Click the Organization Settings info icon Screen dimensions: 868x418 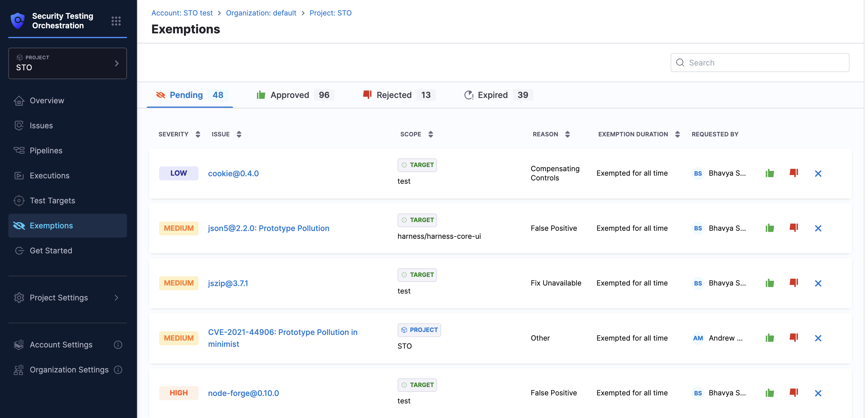[118, 369]
